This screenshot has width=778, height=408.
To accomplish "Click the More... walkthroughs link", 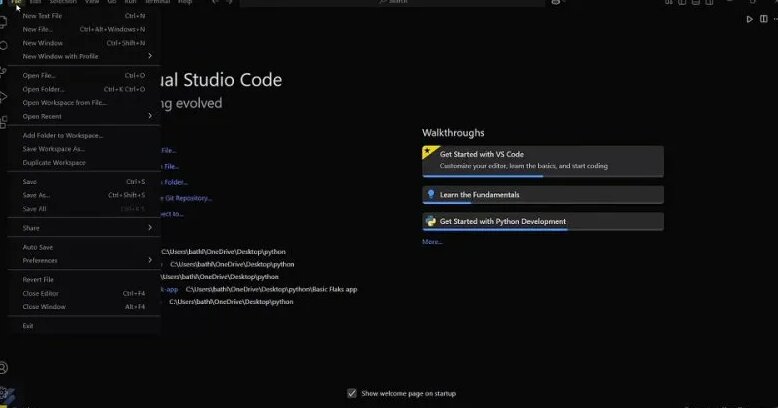I will click(x=432, y=242).
